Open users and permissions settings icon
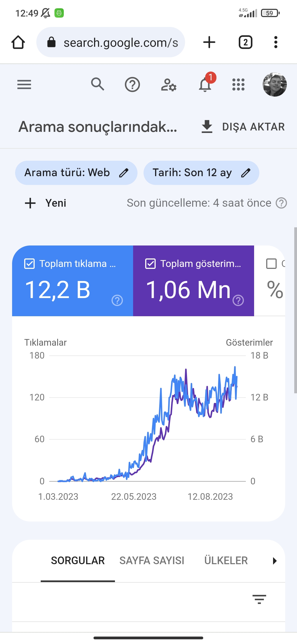This screenshot has width=297, height=644. click(169, 84)
